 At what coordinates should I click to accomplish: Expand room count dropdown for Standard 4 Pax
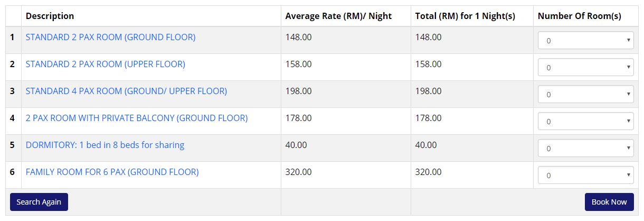point(585,94)
